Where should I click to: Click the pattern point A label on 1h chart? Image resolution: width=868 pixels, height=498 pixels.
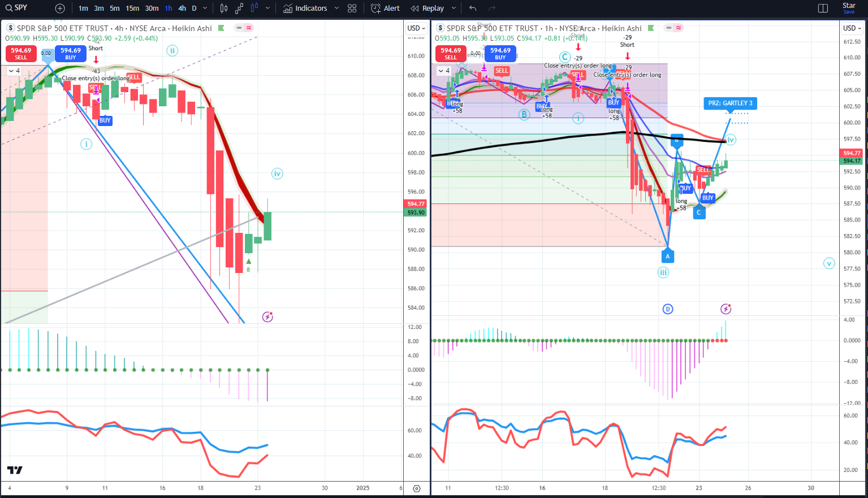tap(668, 256)
